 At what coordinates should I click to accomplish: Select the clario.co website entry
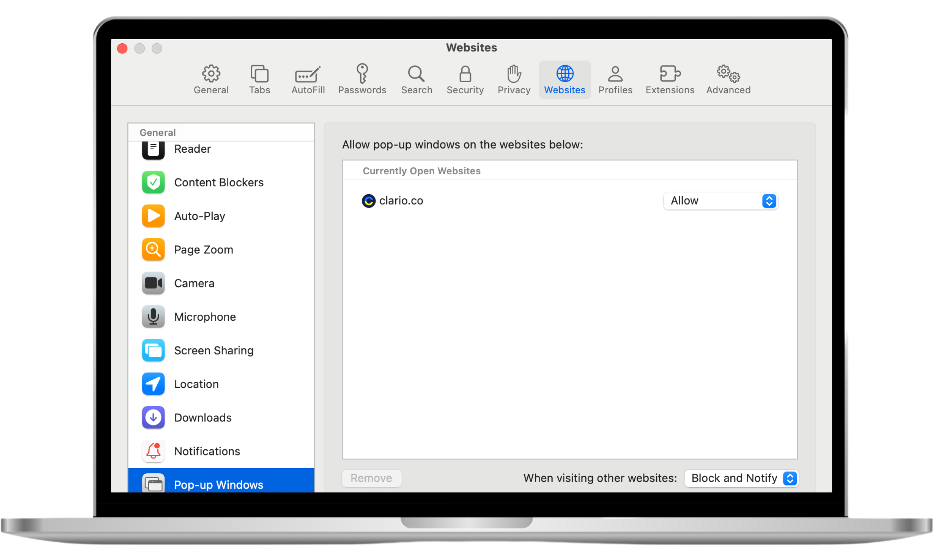pos(401,200)
